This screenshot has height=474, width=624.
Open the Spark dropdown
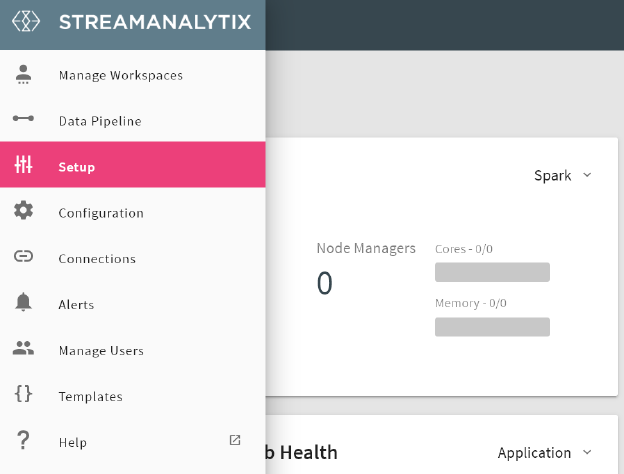click(x=563, y=176)
